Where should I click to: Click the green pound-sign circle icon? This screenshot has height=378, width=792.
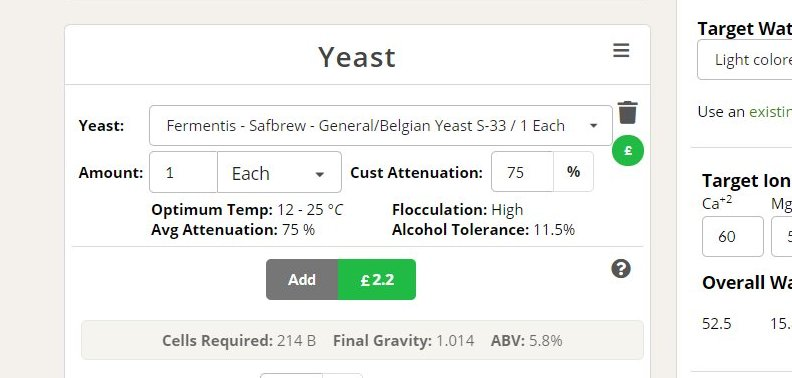coord(628,151)
